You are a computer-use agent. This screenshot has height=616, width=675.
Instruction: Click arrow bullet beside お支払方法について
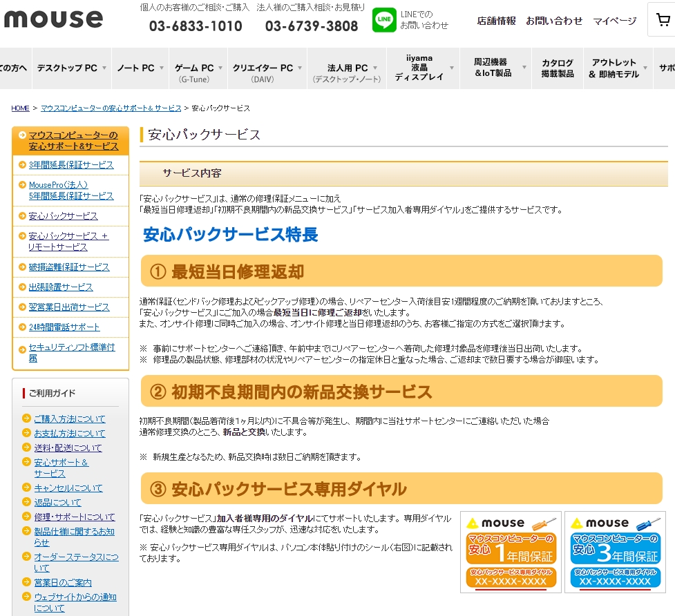coord(26,433)
